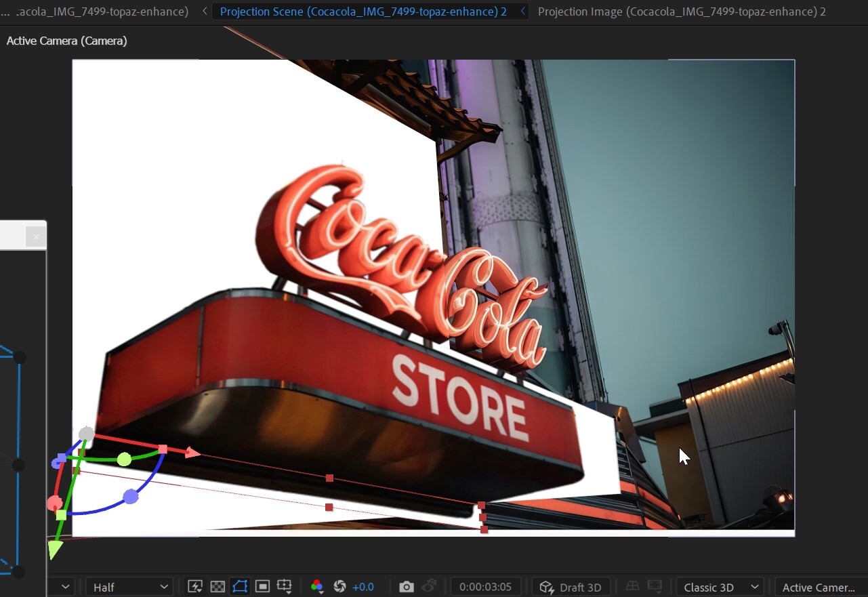The image size is (868, 597).
Task: Click chevron after Projection Scene tab
Action: [522, 12]
